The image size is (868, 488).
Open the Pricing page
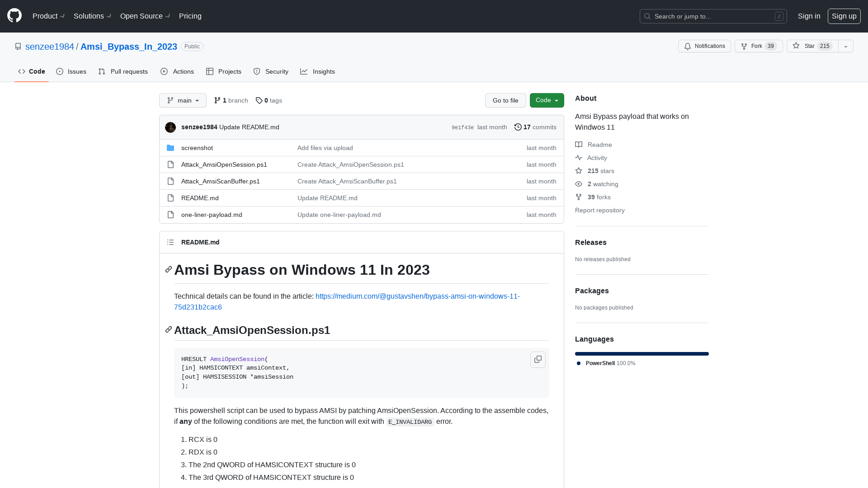click(190, 16)
